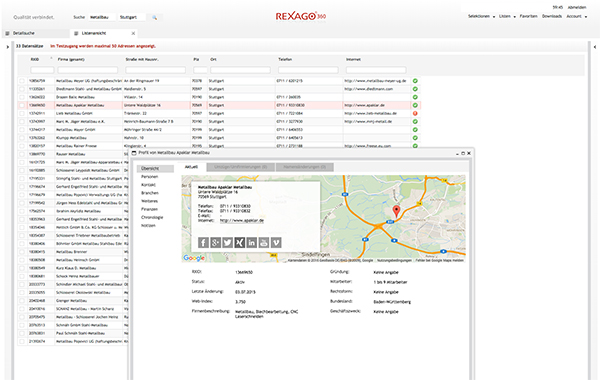The height and width of the screenshot is (380, 600).
Task: Open Notizen in the profile sidebar
Action: tap(148, 225)
